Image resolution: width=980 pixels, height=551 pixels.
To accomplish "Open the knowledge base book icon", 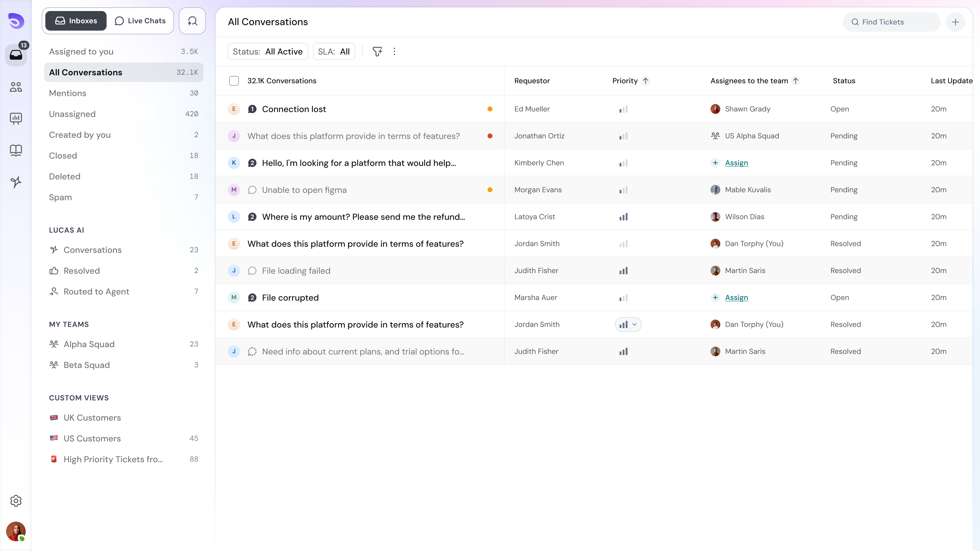I will (16, 150).
